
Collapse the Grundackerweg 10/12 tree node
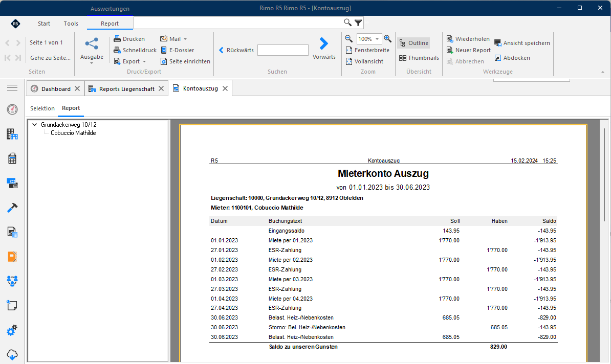coord(34,125)
